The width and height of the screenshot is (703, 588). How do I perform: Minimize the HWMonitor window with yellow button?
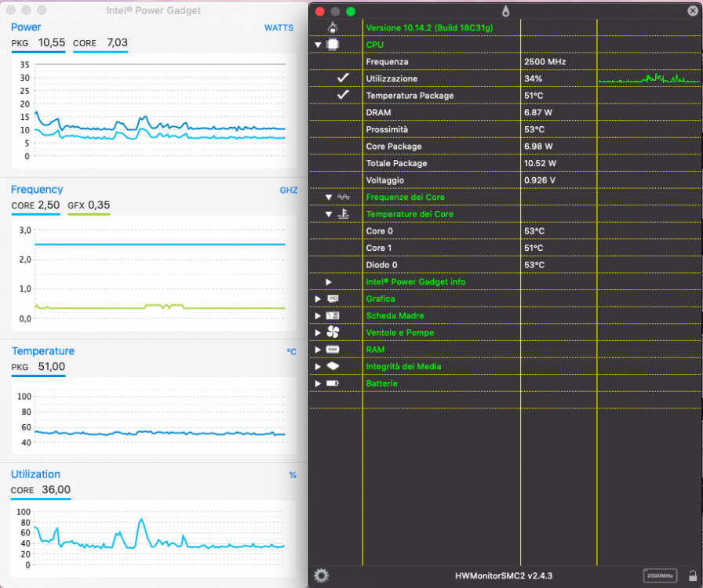pos(335,12)
